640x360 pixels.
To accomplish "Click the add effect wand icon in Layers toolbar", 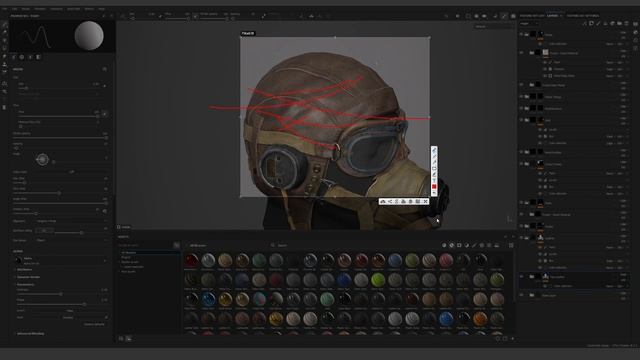I will pos(584,24).
